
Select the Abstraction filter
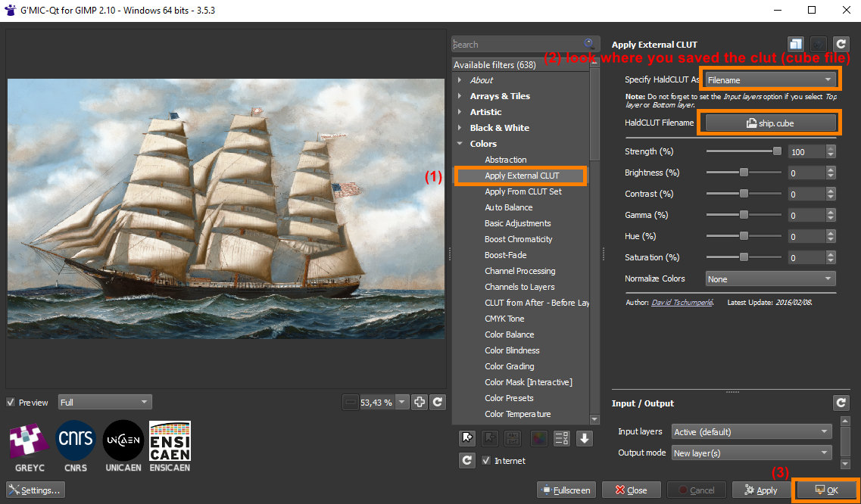pos(505,160)
